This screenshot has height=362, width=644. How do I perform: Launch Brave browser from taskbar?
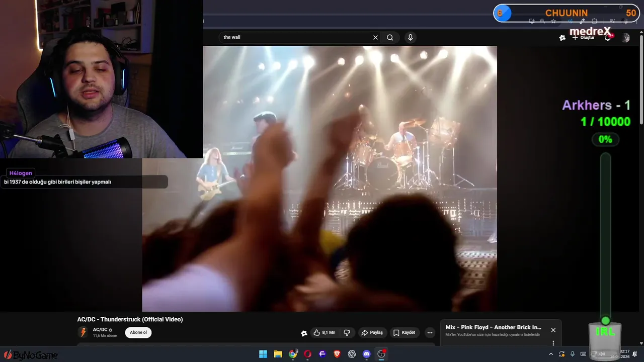click(337, 354)
